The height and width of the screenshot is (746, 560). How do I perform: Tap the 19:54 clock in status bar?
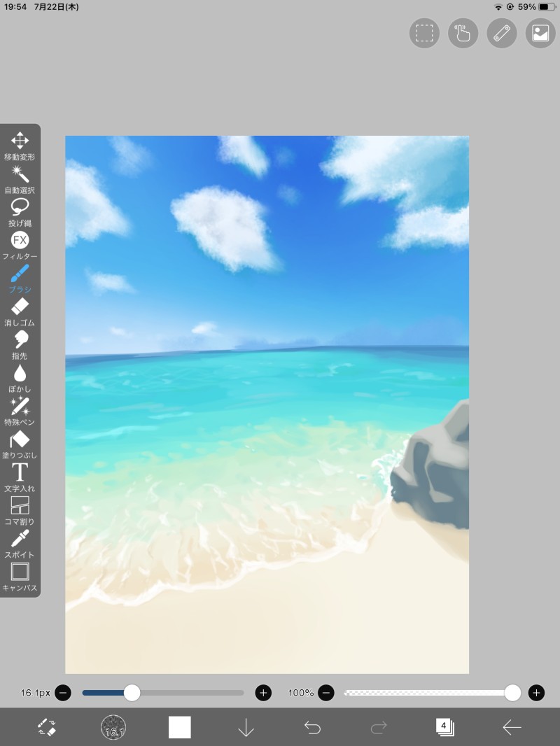click(15, 7)
